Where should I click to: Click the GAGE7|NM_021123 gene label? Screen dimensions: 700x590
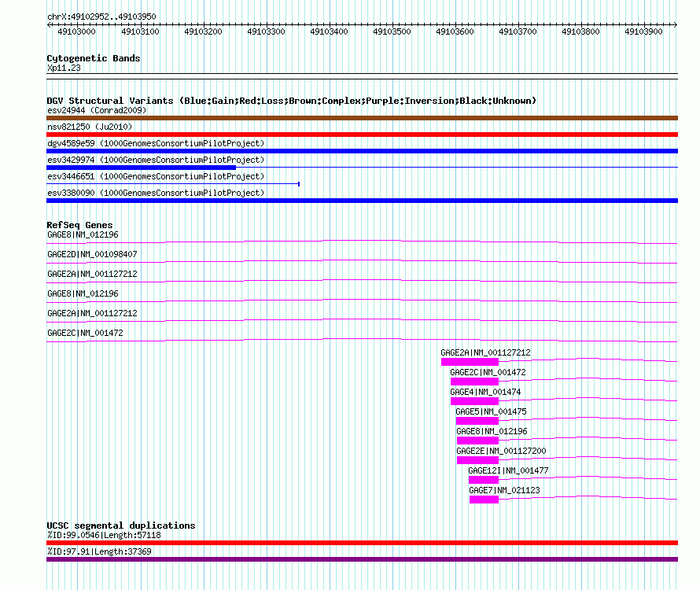click(x=504, y=490)
